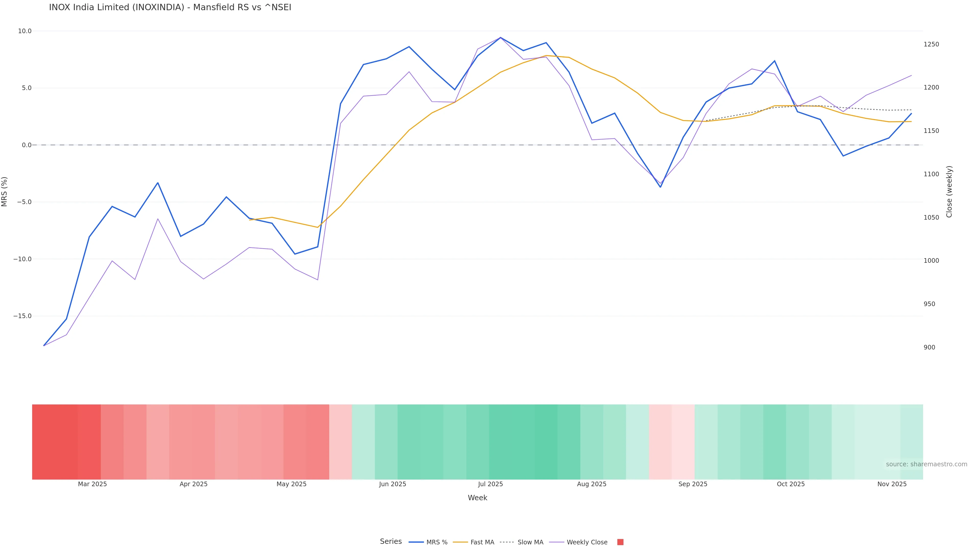Open the sharemaestro.com source link
This screenshot has height=551, width=980.
[x=926, y=464]
